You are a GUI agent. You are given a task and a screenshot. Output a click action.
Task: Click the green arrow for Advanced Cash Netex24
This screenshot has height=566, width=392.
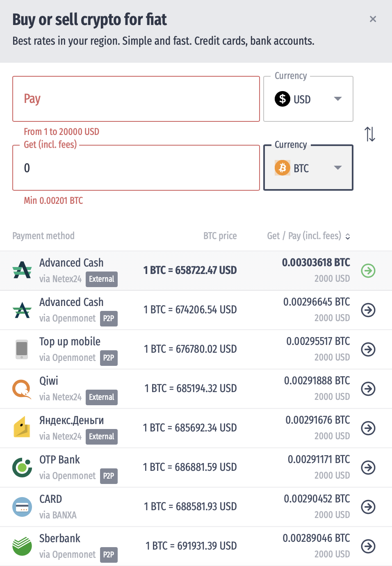[x=368, y=271]
